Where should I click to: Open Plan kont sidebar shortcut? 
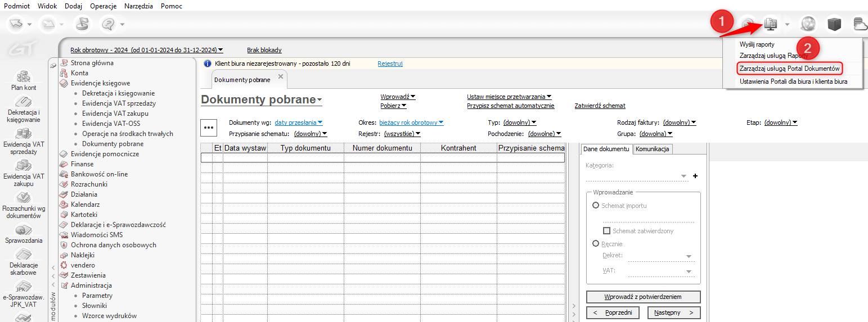click(24, 80)
